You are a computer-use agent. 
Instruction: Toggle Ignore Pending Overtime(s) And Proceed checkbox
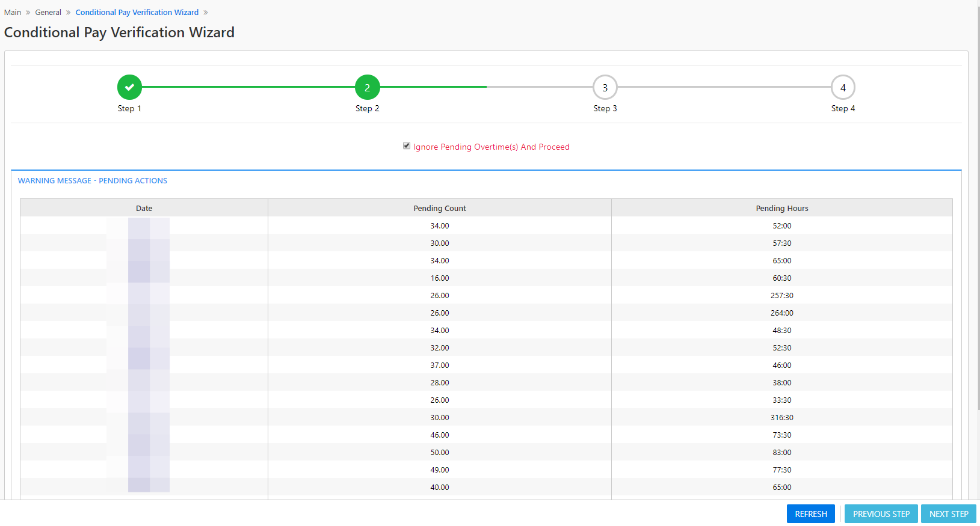point(407,146)
